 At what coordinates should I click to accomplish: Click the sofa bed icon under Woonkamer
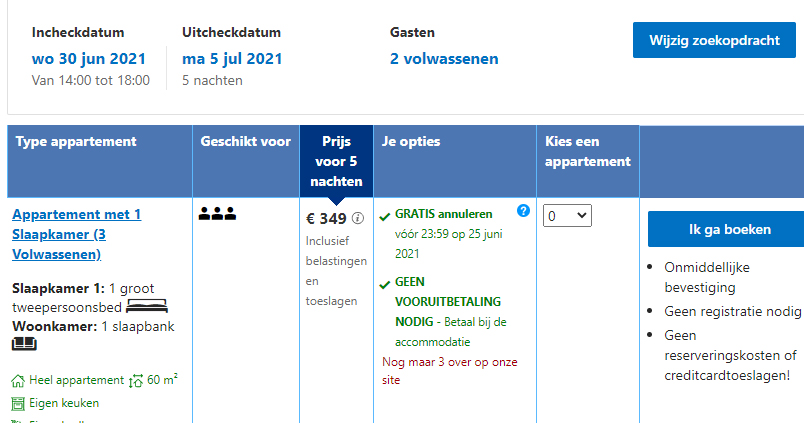tap(24, 345)
